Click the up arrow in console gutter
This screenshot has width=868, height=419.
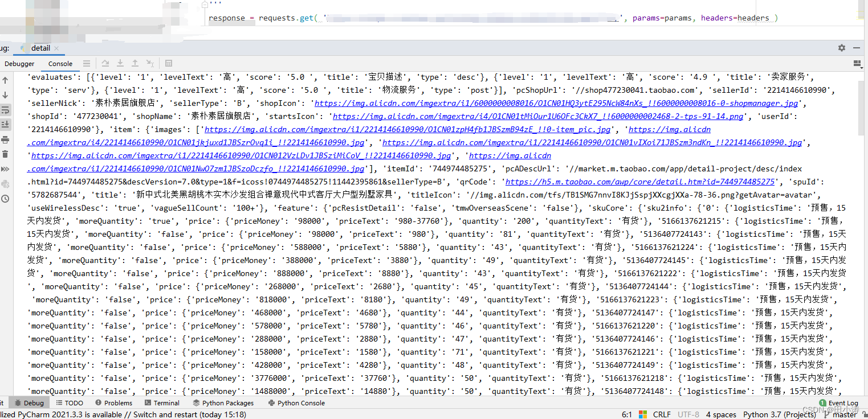click(x=5, y=80)
